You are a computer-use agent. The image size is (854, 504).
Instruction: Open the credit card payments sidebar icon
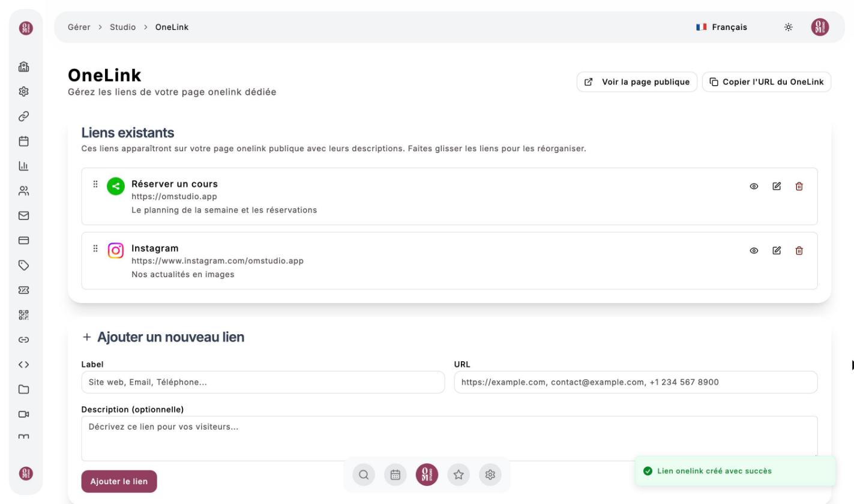[24, 241]
